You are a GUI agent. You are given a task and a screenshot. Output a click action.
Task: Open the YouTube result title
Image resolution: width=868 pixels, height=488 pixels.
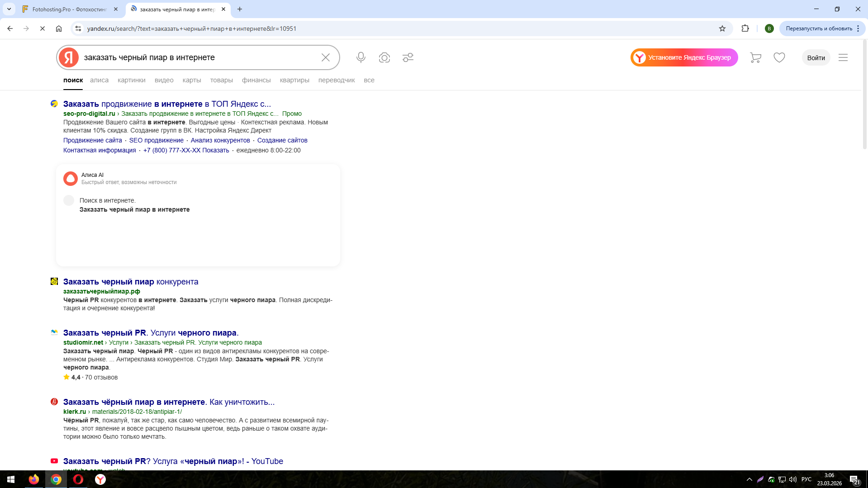[173, 461]
